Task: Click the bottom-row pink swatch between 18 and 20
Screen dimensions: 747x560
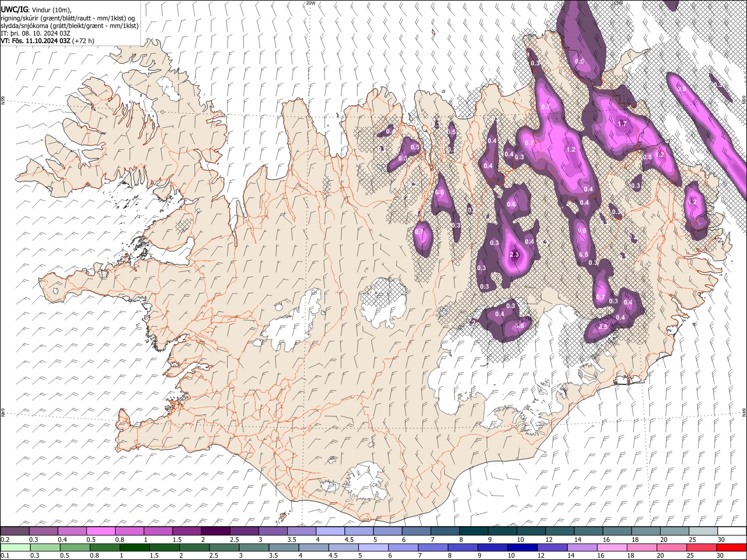Action: (x=643, y=547)
